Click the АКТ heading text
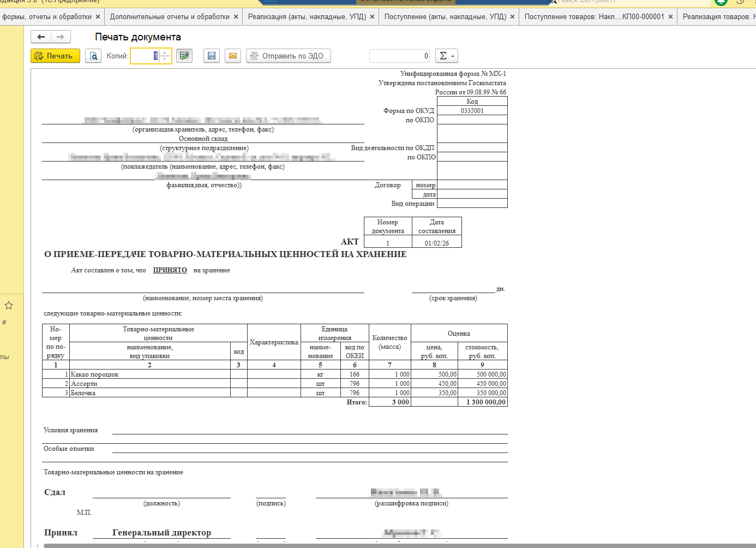756x548 pixels. [350, 242]
